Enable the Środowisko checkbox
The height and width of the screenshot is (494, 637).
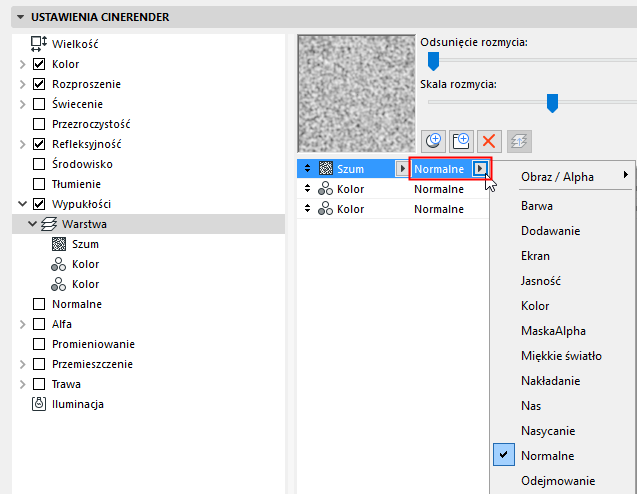(39, 164)
